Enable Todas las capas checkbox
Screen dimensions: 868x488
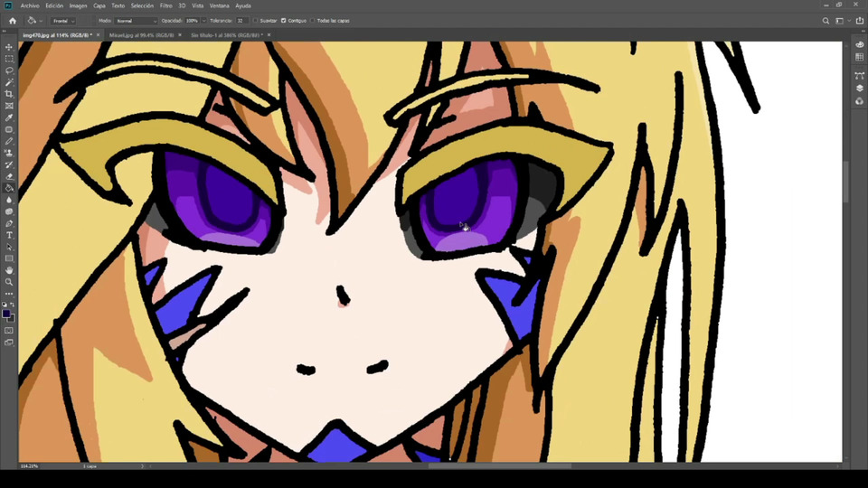[313, 21]
